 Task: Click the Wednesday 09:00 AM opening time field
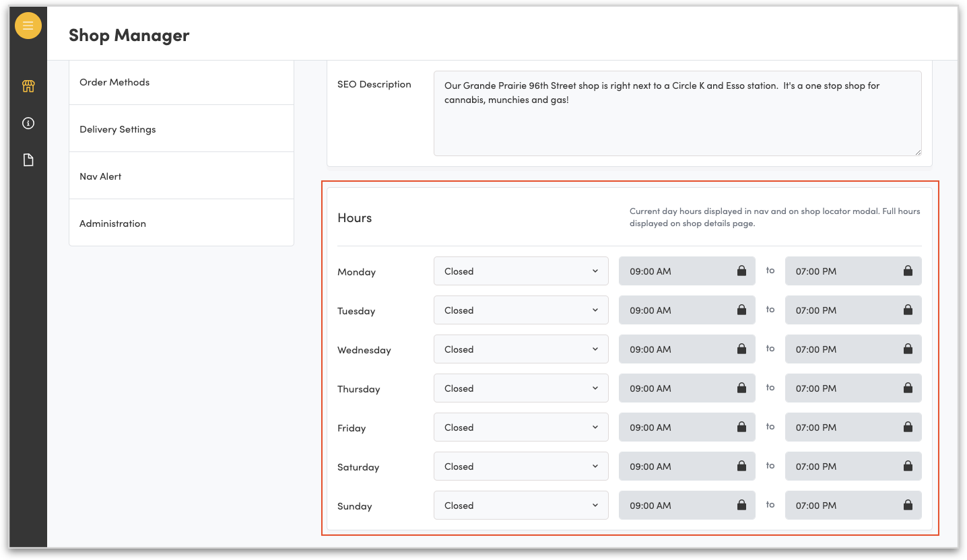(x=677, y=349)
